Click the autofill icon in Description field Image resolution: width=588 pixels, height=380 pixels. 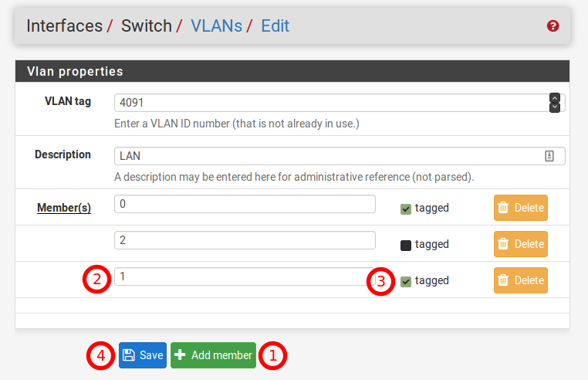[x=549, y=155]
